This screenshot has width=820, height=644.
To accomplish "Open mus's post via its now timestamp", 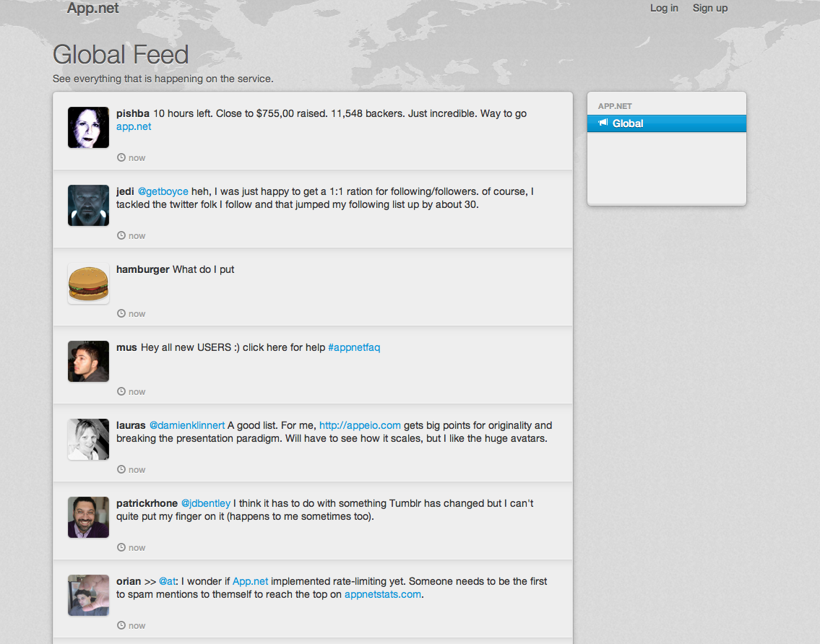I will [x=137, y=391].
